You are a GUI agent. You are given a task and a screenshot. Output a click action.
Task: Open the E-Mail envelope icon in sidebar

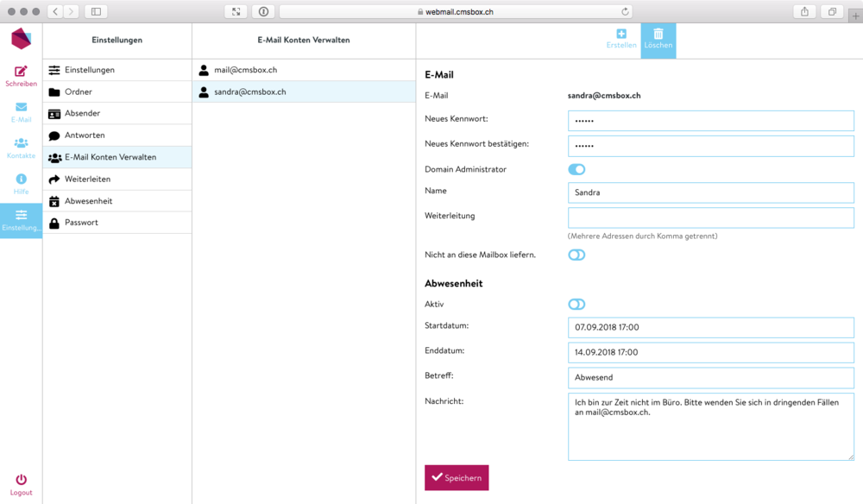point(21,107)
